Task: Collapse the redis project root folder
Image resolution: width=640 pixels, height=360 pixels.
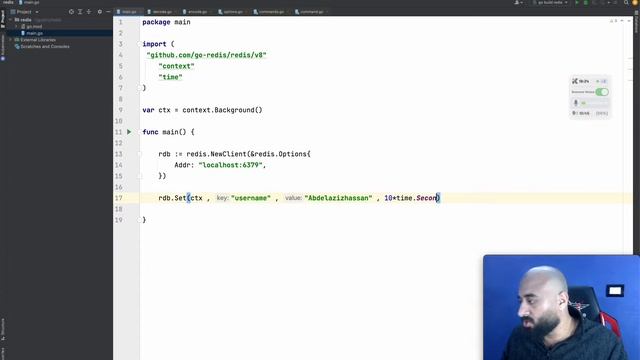Action: tap(11, 20)
